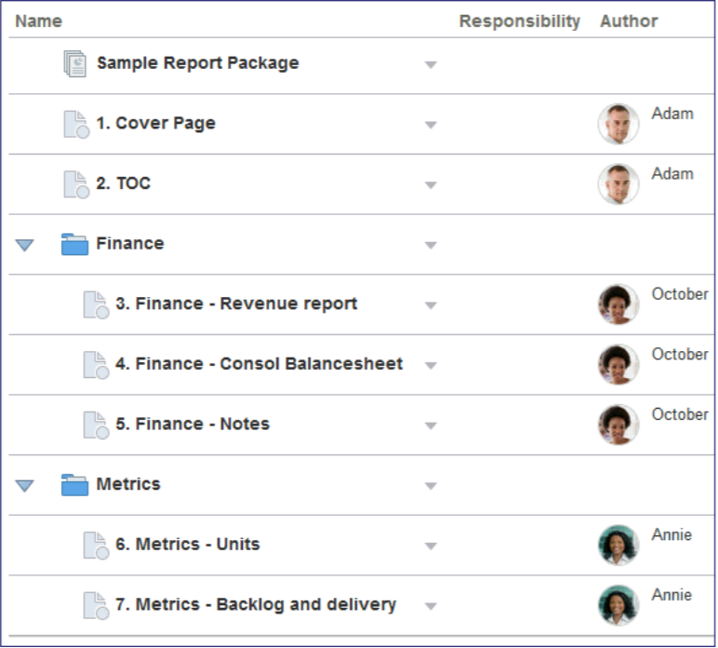Click the Name column header

click(39, 21)
